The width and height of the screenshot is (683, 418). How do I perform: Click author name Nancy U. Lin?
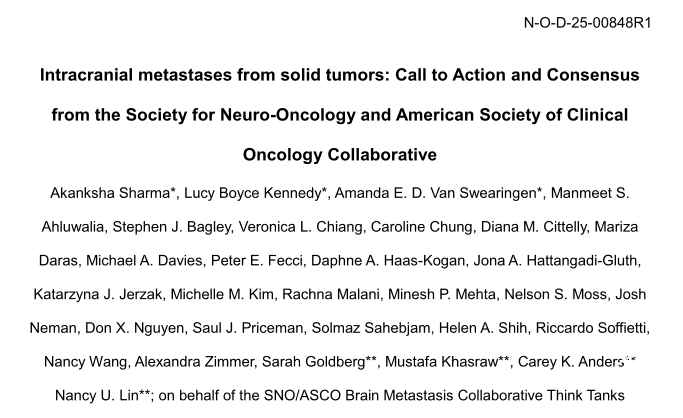coord(93,396)
